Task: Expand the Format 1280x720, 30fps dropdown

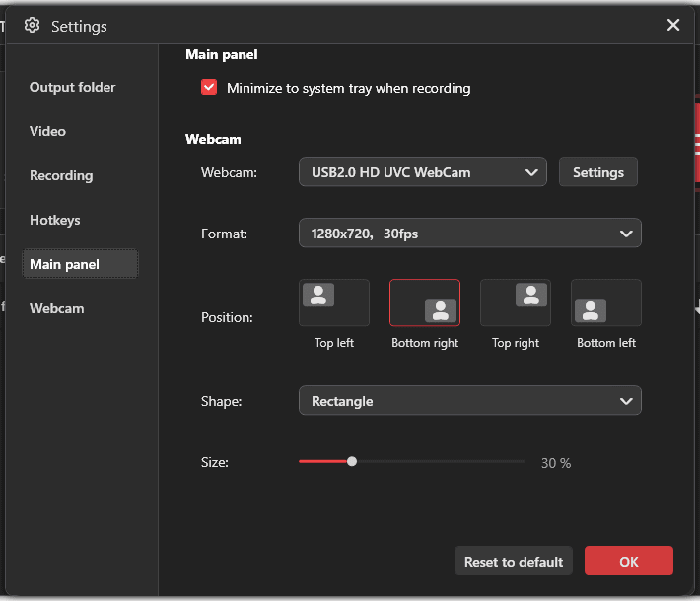Action: click(469, 233)
